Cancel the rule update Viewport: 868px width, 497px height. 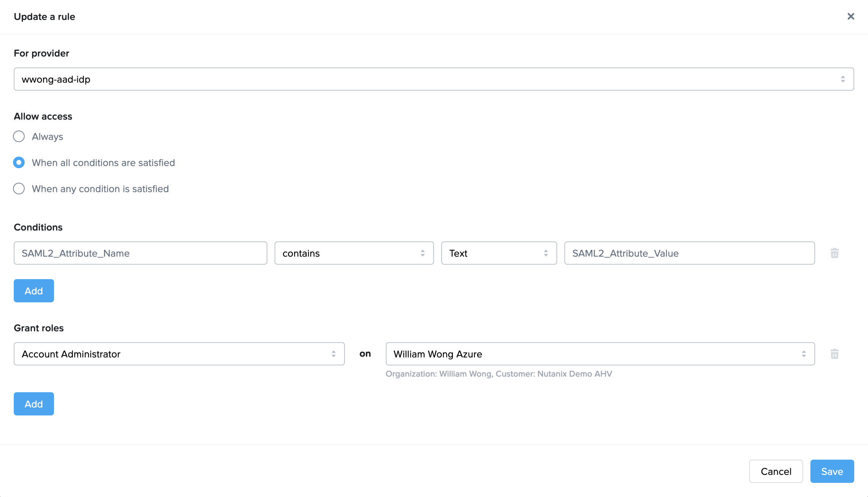point(776,471)
